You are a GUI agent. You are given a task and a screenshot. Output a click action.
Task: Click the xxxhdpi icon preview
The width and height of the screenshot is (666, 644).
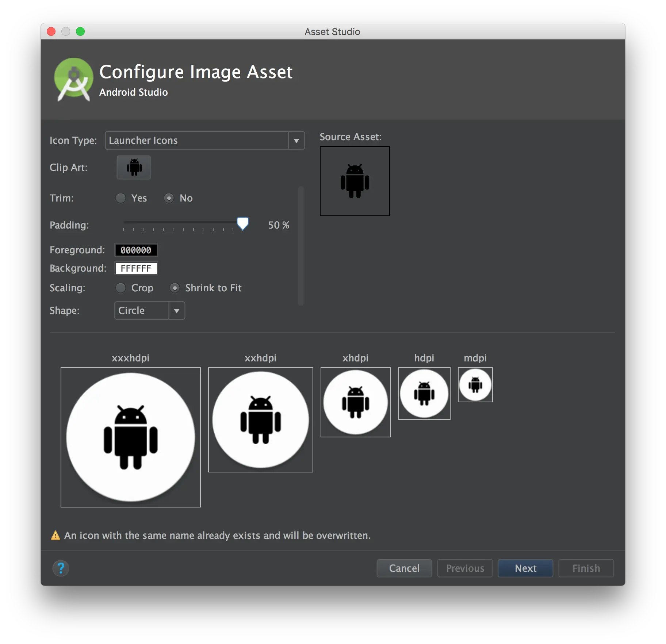131,437
